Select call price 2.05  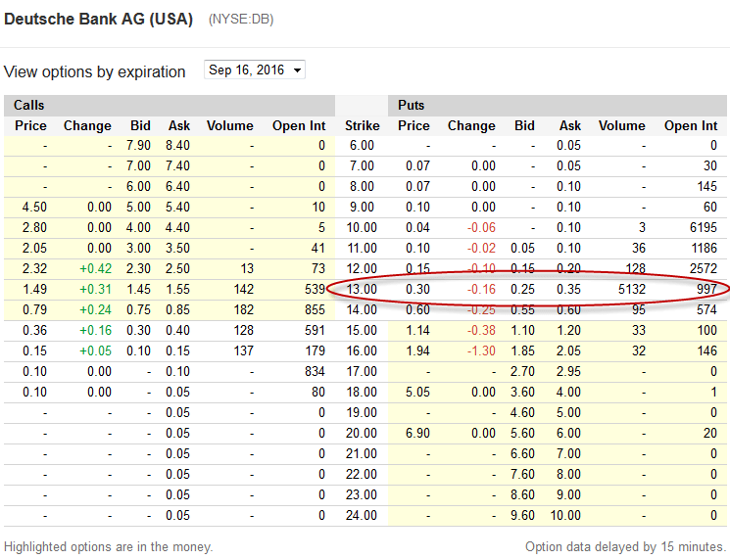point(34,248)
